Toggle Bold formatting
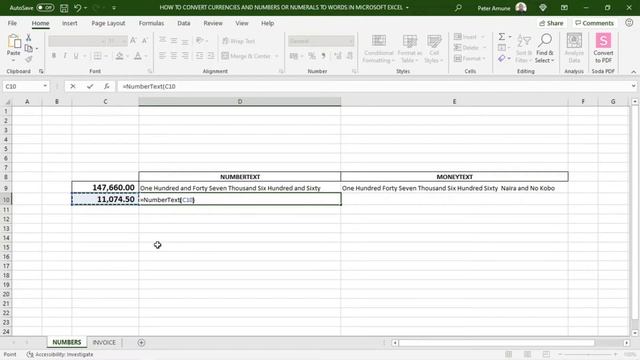 53,56
